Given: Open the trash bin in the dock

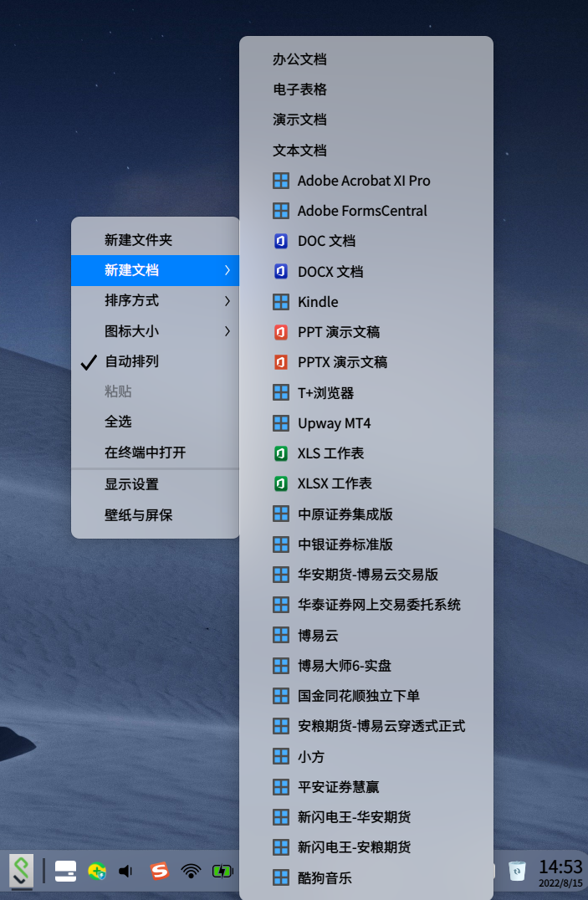Looking at the screenshot, I should click(x=518, y=871).
